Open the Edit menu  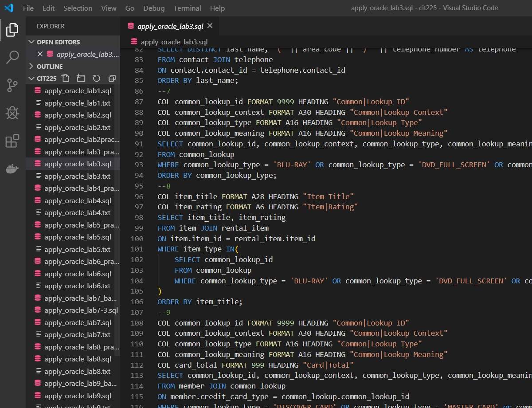coord(49,8)
